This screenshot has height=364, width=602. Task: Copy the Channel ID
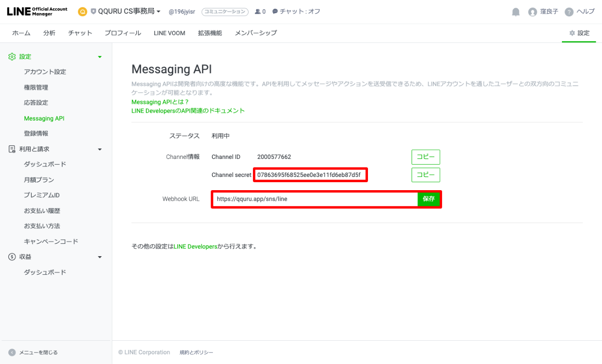tap(425, 157)
